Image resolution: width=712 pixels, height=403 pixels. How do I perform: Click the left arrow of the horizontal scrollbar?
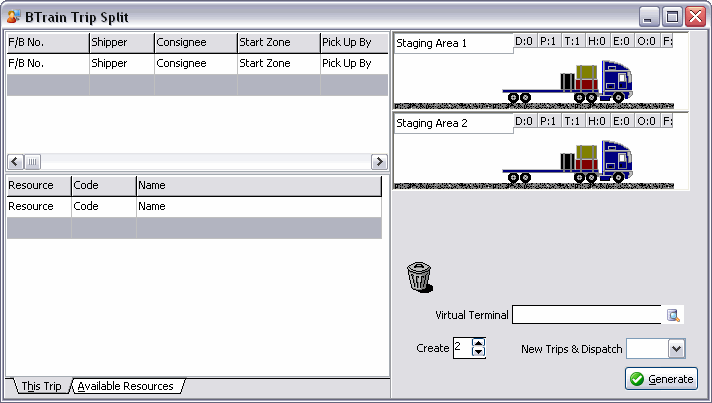click(x=15, y=162)
